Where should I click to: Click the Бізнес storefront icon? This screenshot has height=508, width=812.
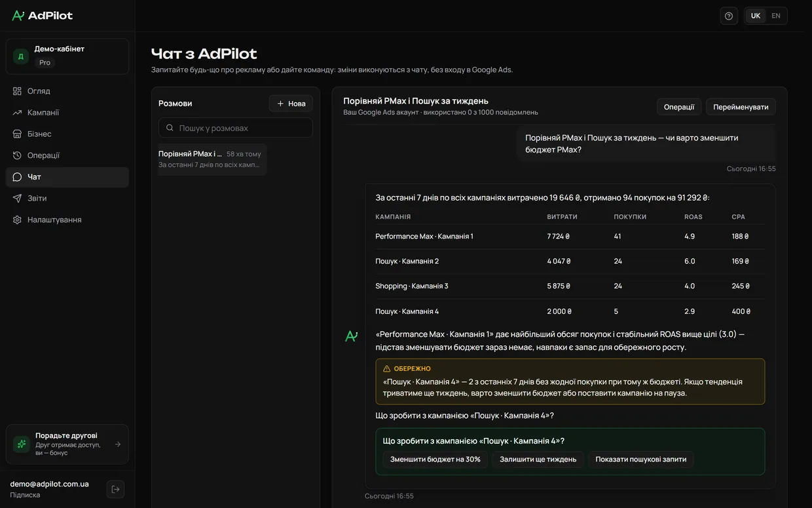[x=17, y=134]
